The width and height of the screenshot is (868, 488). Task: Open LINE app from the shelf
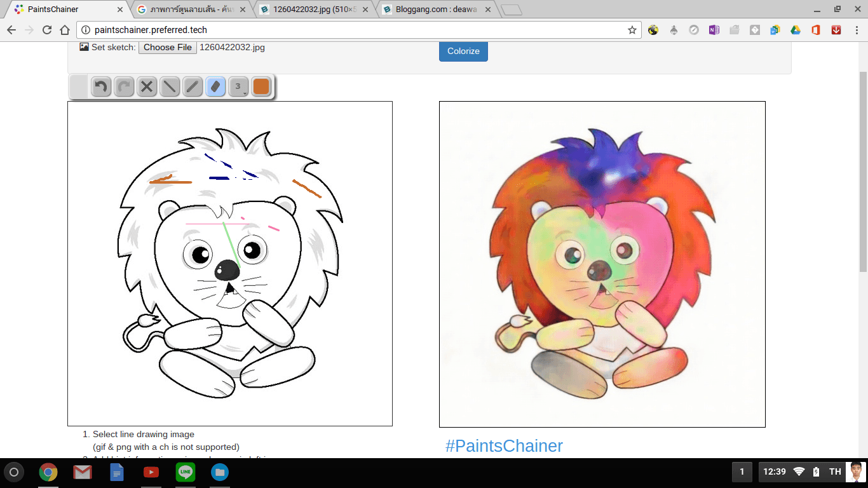tap(186, 472)
